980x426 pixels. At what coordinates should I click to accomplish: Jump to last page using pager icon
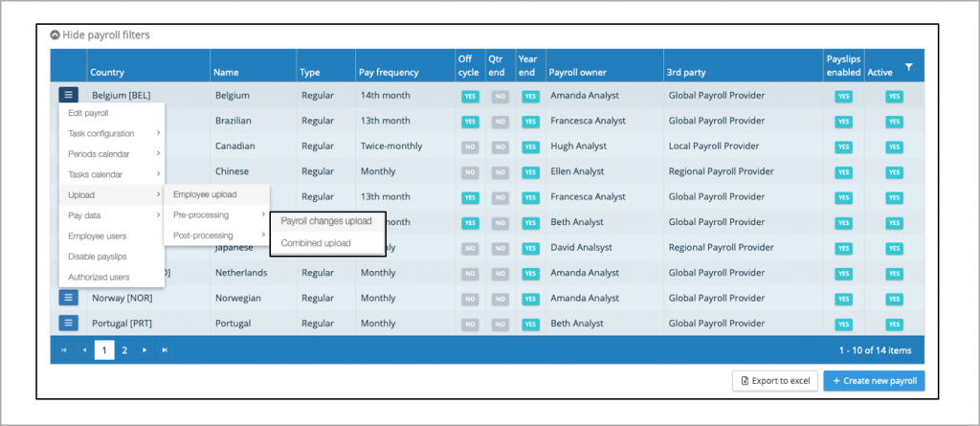click(165, 350)
